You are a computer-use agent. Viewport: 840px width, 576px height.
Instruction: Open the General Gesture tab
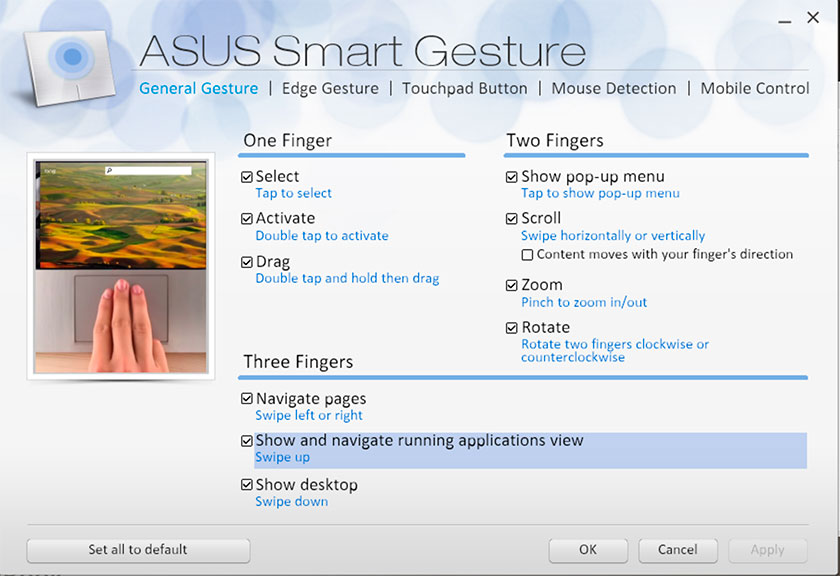[198, 88]
